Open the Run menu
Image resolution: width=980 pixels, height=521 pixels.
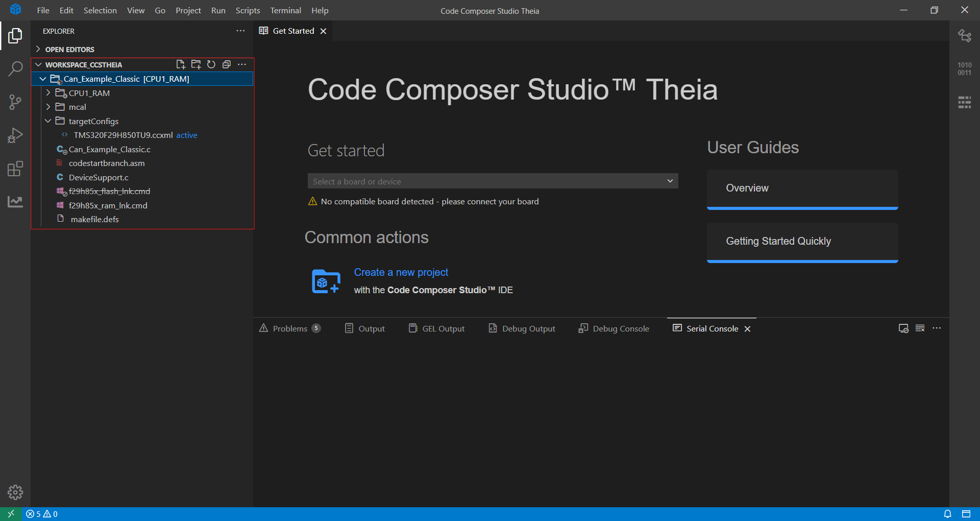(218, 10)
